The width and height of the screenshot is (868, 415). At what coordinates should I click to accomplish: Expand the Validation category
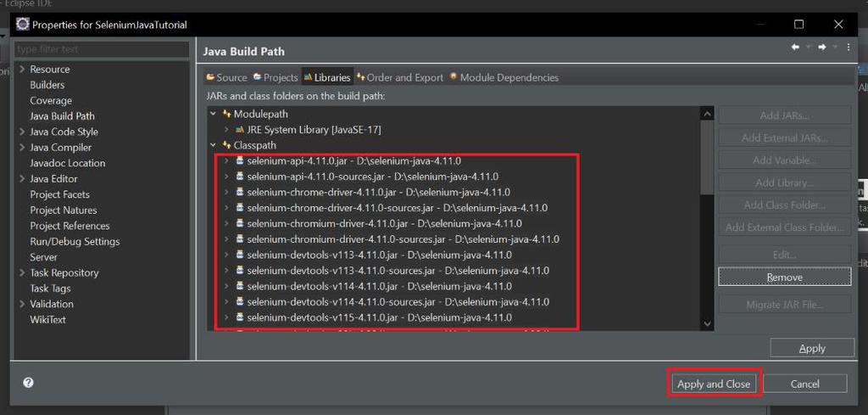[21, 304]
